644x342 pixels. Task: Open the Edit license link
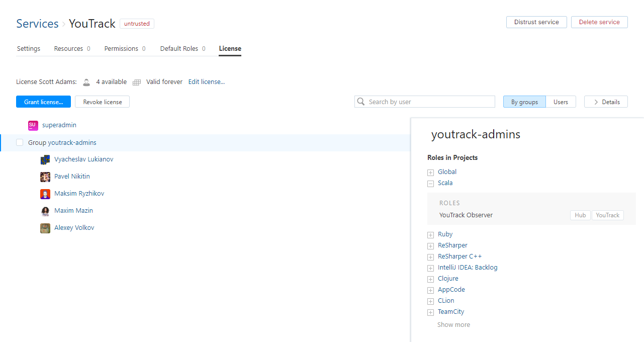click(207, 81)
